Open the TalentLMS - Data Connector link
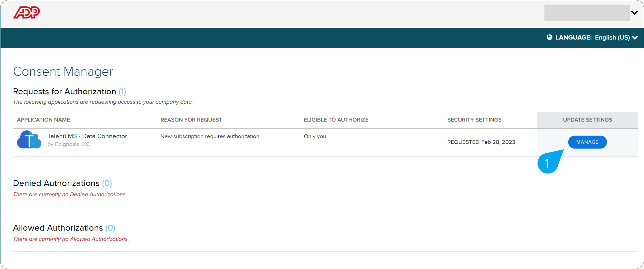 87,136
